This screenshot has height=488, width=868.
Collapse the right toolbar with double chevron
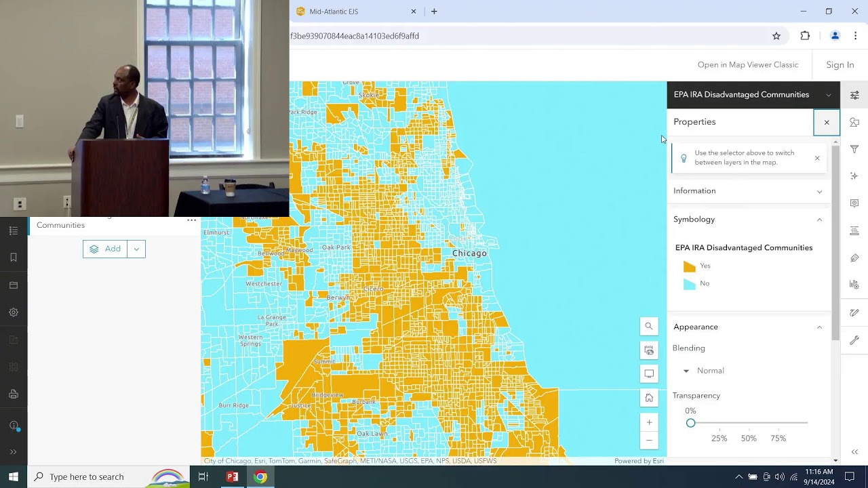pyautogui.click(x=854, y=452)
